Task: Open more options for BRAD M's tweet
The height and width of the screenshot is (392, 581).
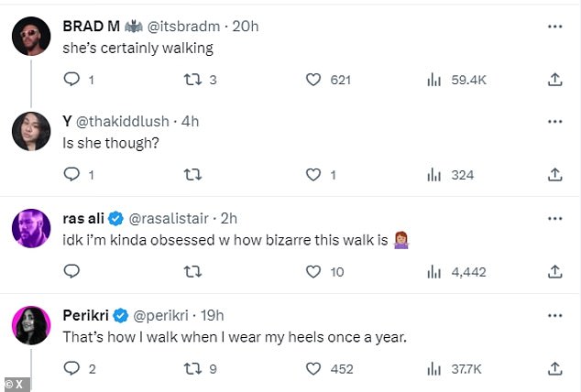Action: click(x=554, y=27)
